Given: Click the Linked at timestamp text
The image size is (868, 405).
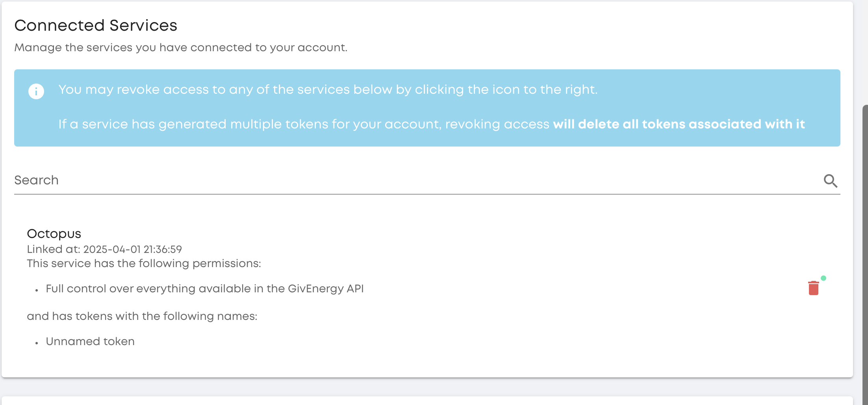Looking at the screenshot, I should click(x=104, y=249).
